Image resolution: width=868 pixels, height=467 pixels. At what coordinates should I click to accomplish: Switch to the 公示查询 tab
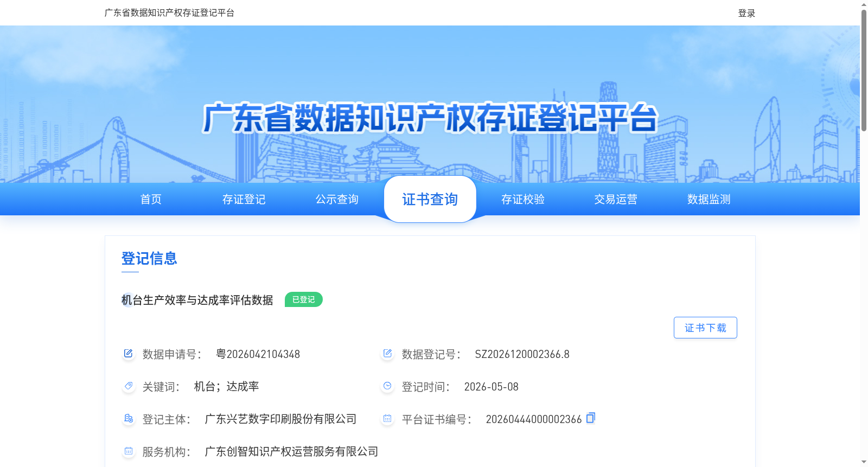pyautogui.click(x=337, y=199)
